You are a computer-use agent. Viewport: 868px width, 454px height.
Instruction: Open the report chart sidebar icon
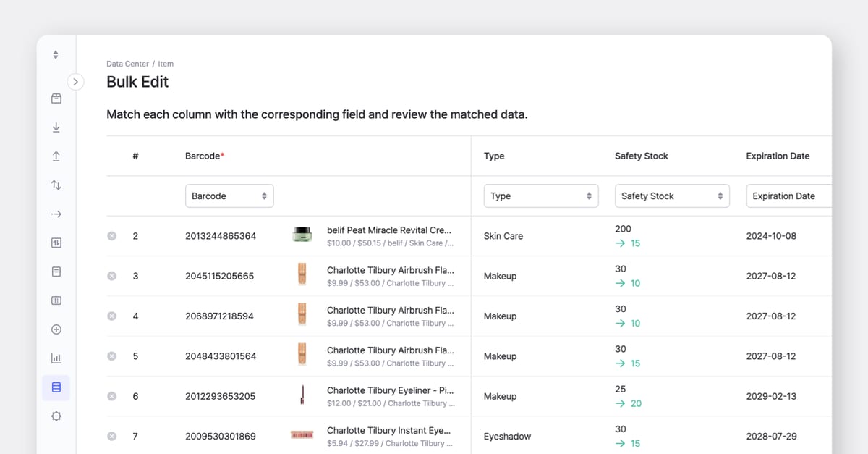[x=56, y=243]
